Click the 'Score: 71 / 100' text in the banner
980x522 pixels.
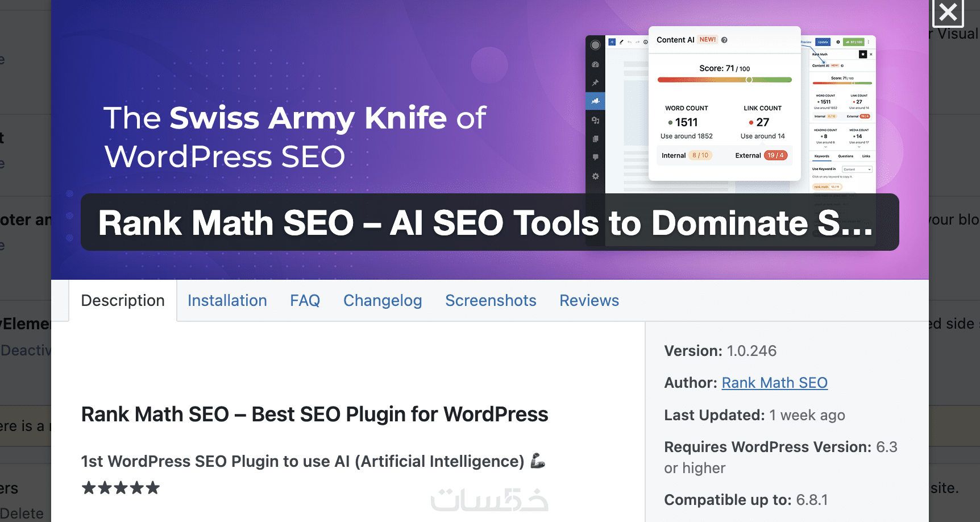(725, 68)
